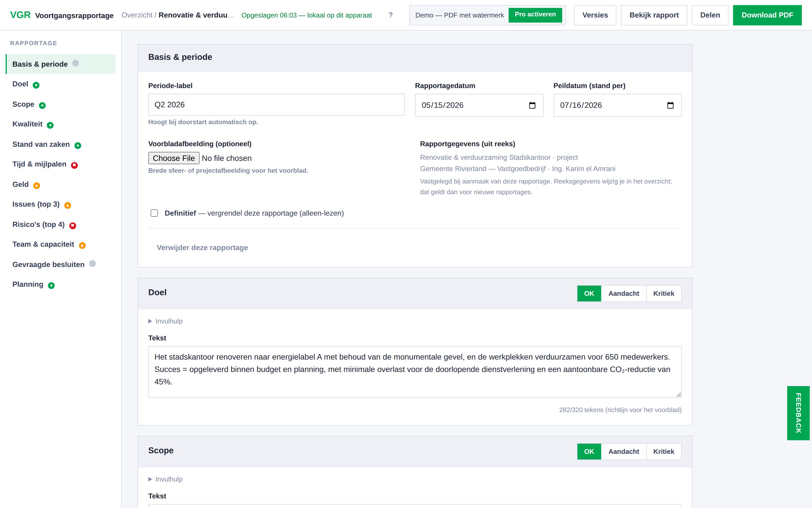Open the Rapportagedatum calendar picker icon

[x=532, y=106]
